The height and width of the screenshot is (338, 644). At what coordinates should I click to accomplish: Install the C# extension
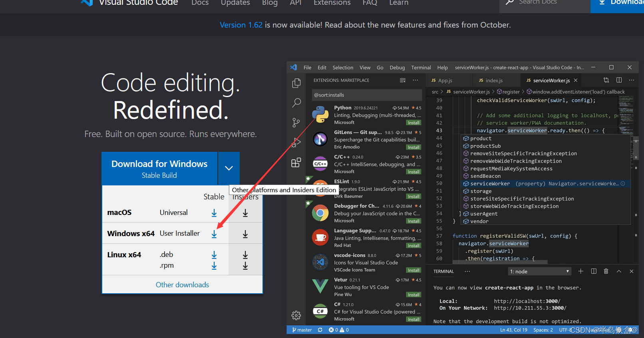(413, 319)
